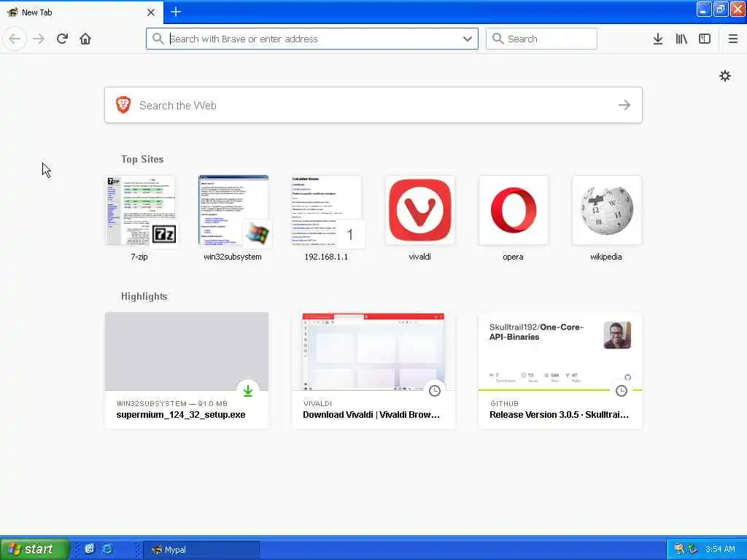
Task: Open the home page button
Action: pyautogui.click(x=85, y=39)
